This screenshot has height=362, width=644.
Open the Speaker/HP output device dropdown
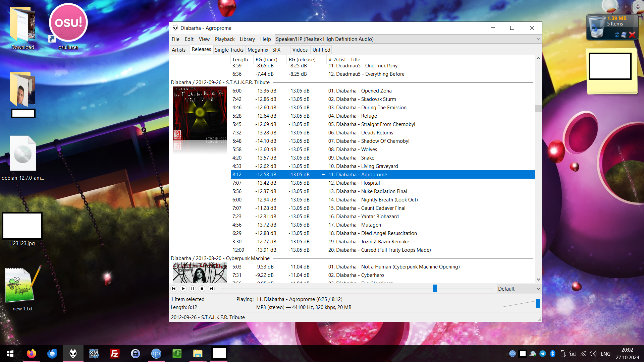click(408, 39)
